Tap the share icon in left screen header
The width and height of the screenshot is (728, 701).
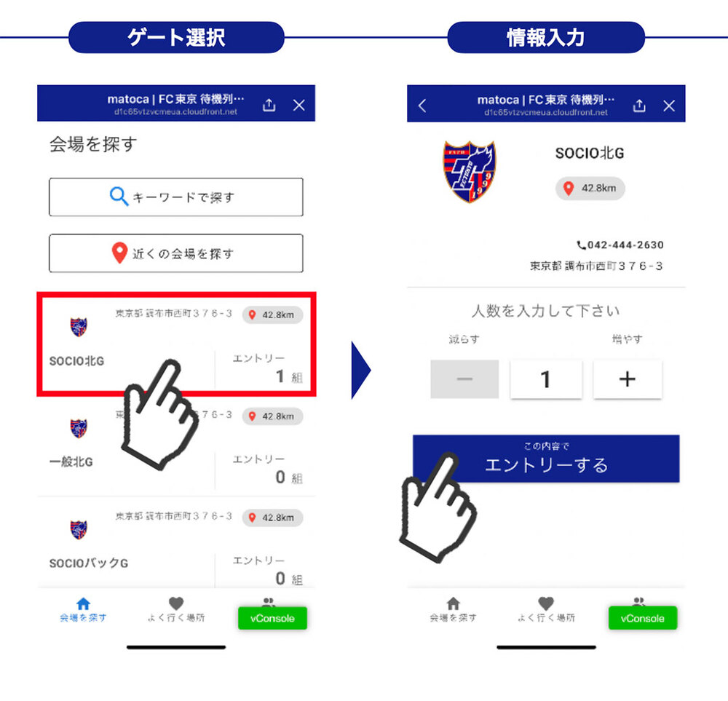[269, 105]
